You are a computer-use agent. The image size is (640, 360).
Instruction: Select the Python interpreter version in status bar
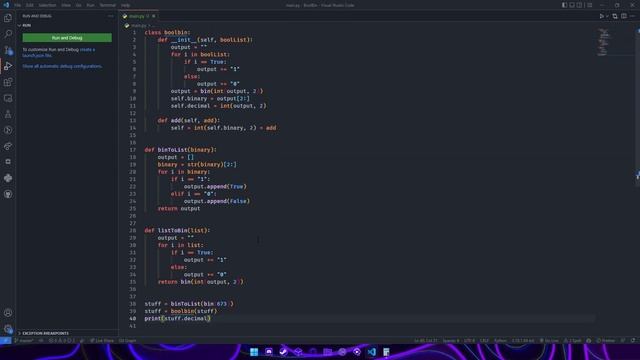pos(523,340)
